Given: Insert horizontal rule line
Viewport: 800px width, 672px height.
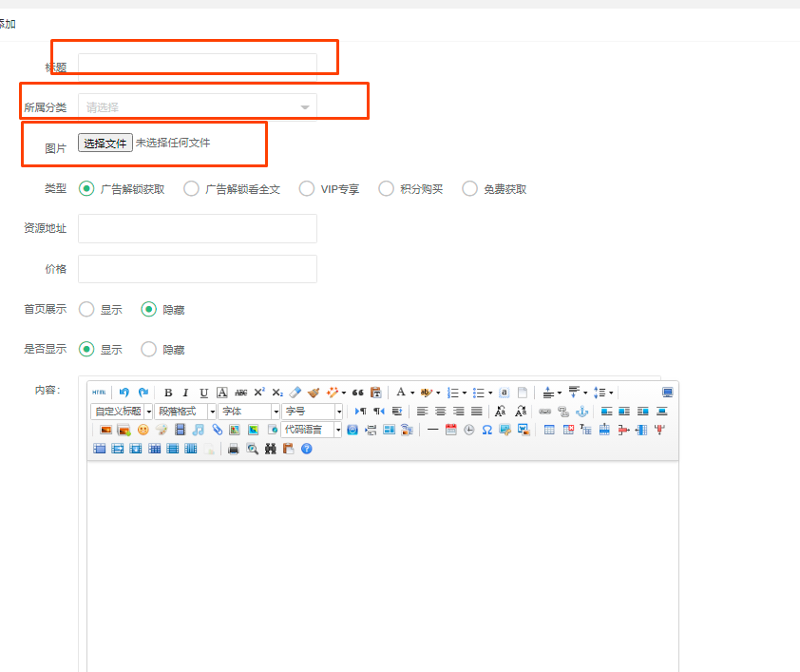Looking at the screenshot, I should tap(432, 430).
